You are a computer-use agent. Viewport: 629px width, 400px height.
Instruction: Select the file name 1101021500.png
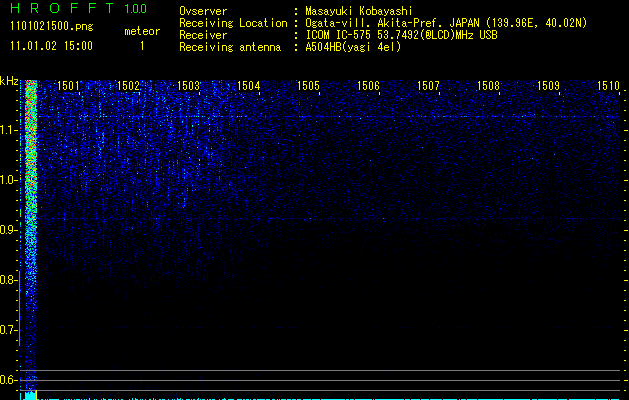tap(52, 26)
